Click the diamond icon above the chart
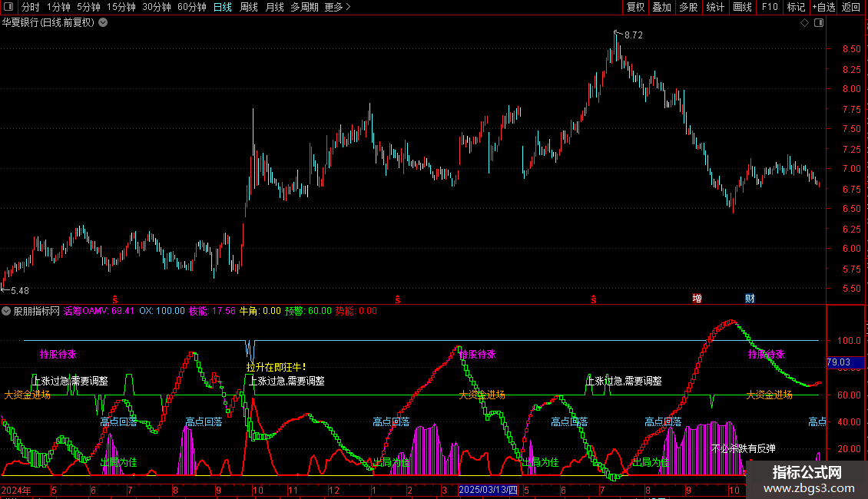The image size is (868, 499). click(x=804, y=23)
